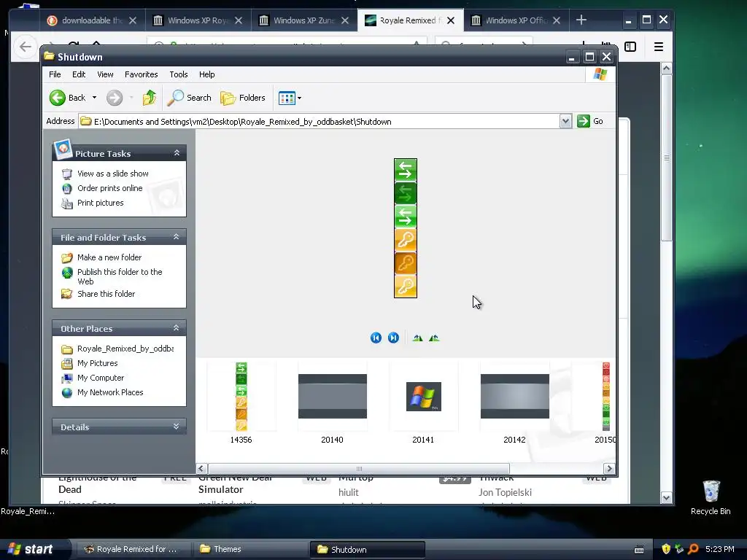Click View as a slide show
This screenshot has height=560, width=747.
click(113, 174)
